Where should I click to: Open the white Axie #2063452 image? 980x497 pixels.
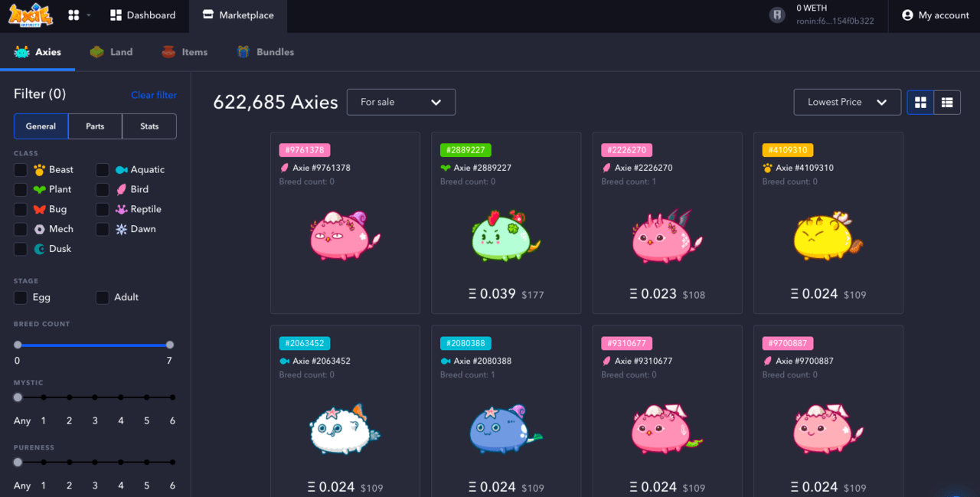click(345, 430)
